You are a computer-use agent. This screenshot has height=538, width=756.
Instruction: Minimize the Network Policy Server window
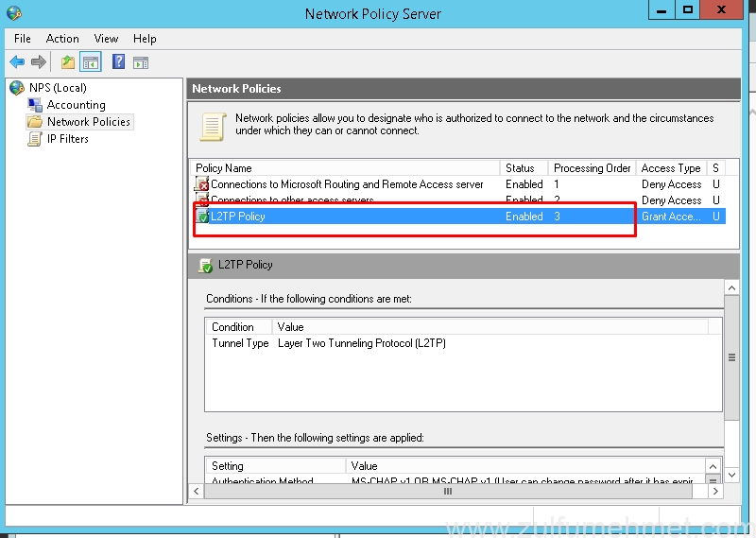click(x=661, y=10)
